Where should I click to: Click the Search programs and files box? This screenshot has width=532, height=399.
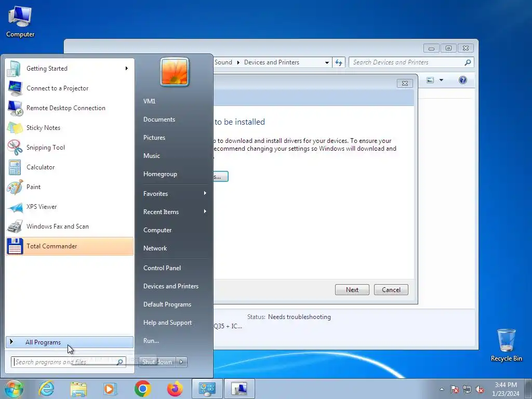tap(68, 362)
